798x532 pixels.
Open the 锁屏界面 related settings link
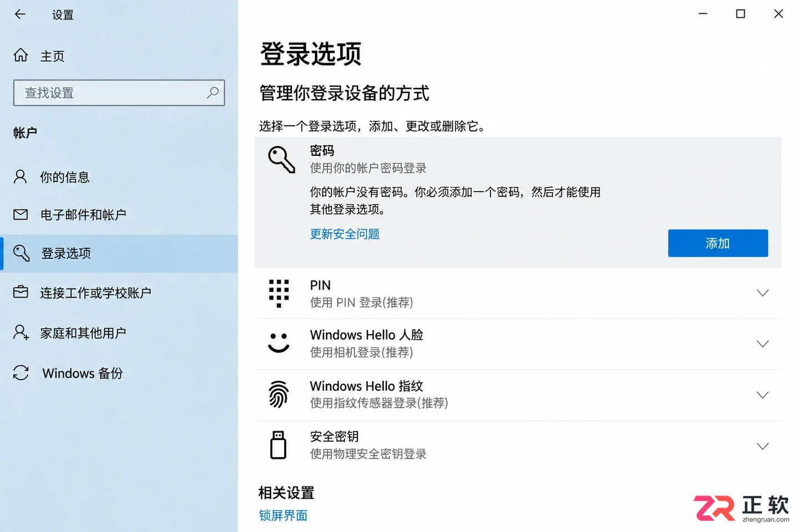click(x=283, y=515)
